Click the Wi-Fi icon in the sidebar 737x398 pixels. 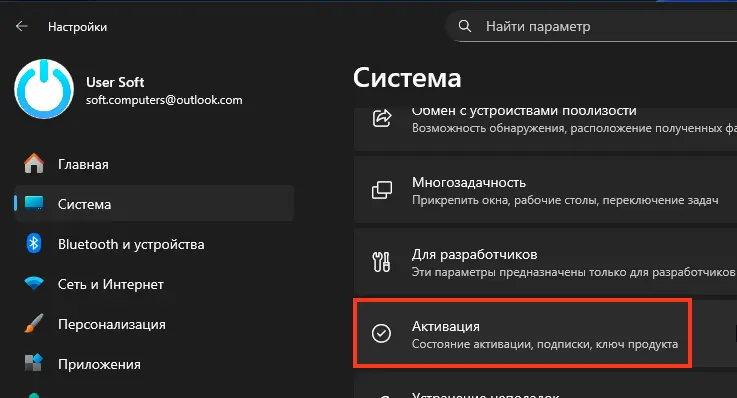pos(34,283)
